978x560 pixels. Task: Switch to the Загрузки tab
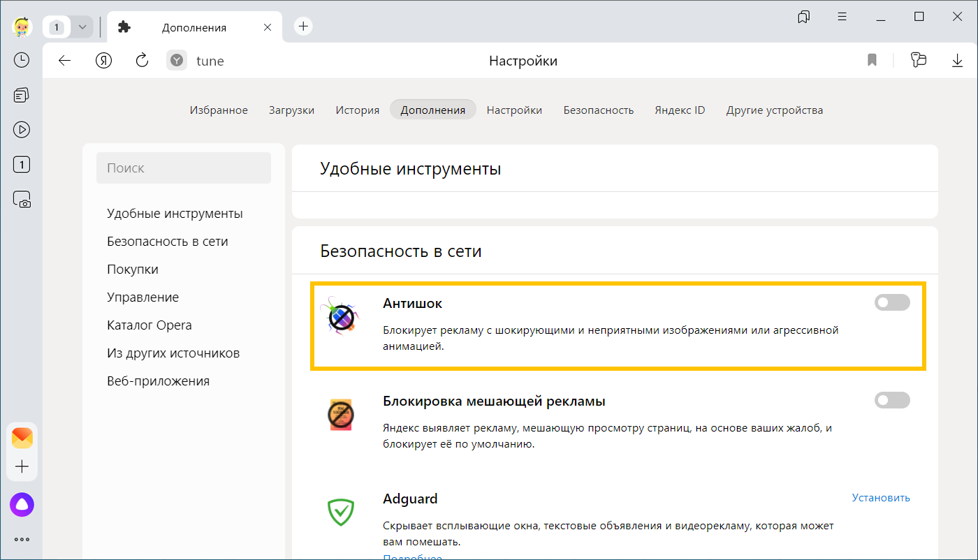click(x=291, y=110)
